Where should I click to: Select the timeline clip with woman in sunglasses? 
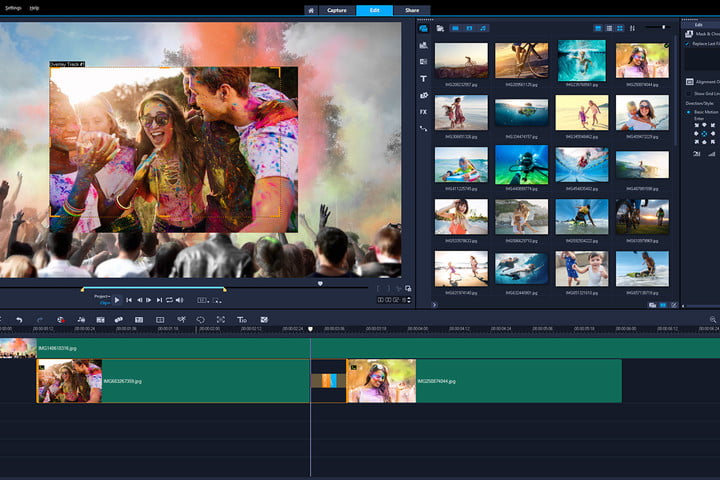click(484, 381)
